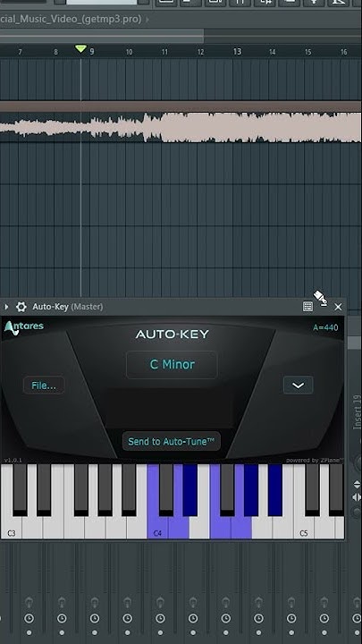Click the G3 white piano key
The image size is (362, 644).
tap(95, 528)
